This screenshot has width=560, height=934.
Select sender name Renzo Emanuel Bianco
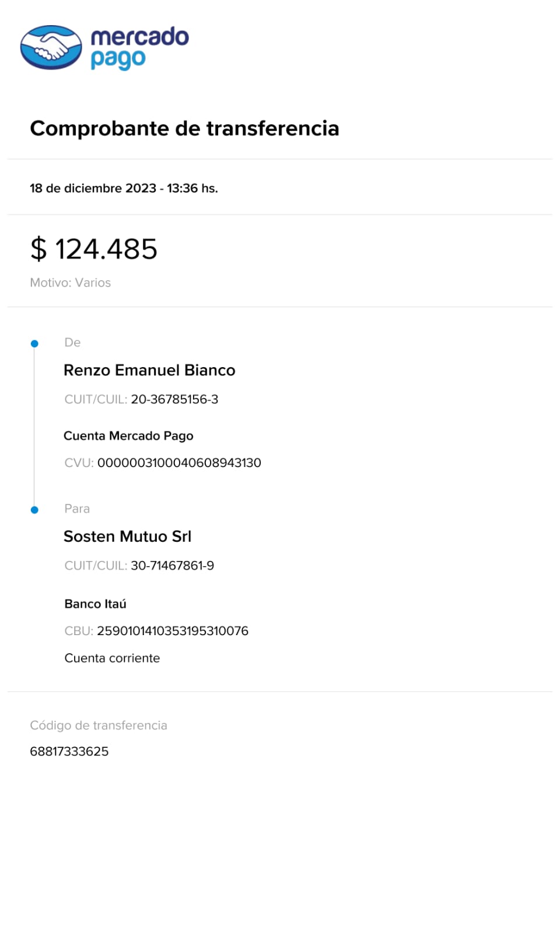tap(149, 370)
